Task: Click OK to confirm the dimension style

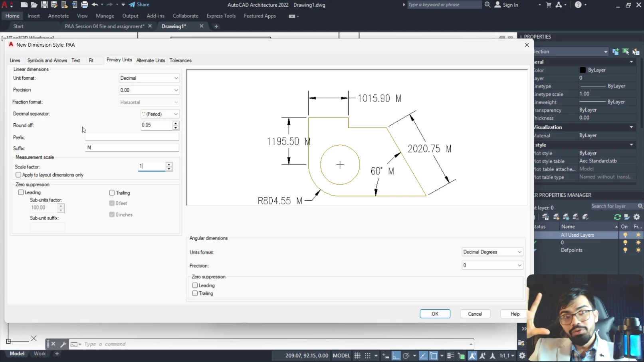Action: click(x=435, y=314)
